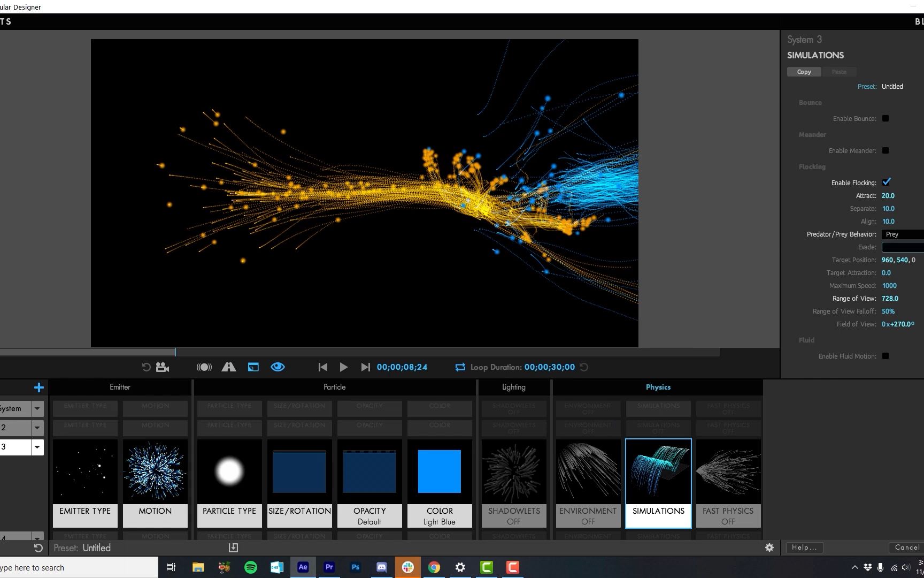Switch to the Physics section header
Viewport: 924px width, 578px height.
[x=658, y=387]
